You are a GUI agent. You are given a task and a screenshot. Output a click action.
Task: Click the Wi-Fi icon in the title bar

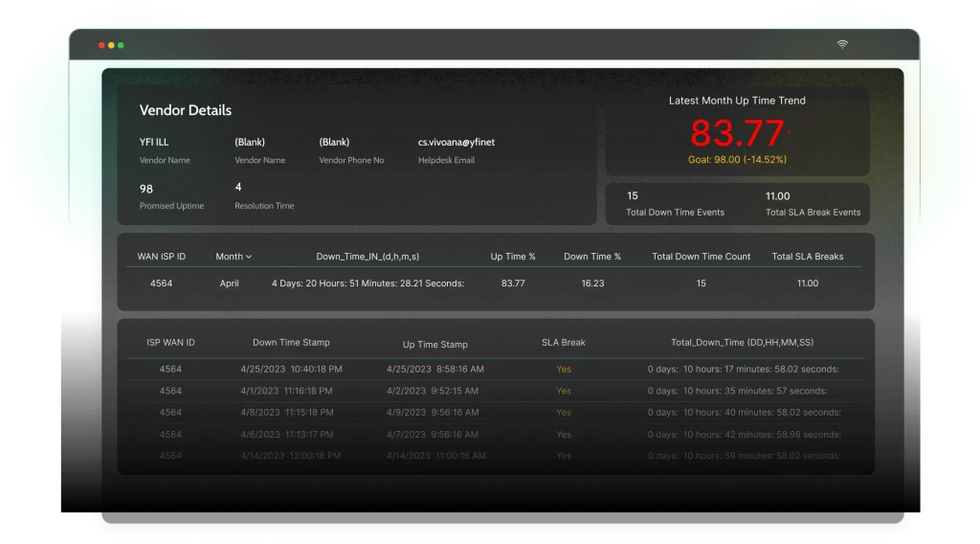click(x=842, y=44)
